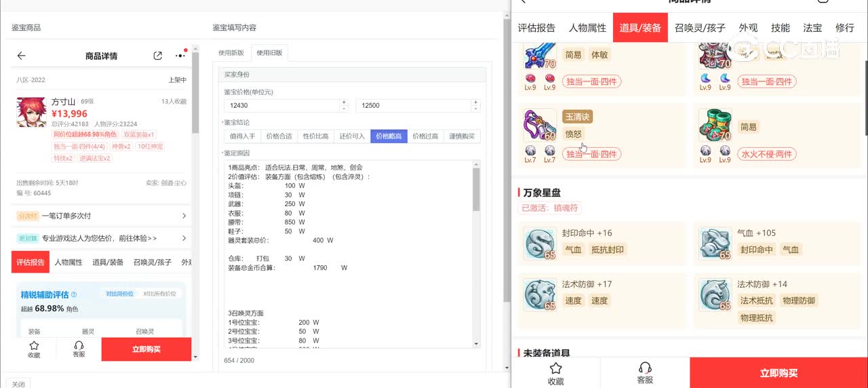Select the 评估报告 tab in the left panel

(x=31, y=262)
